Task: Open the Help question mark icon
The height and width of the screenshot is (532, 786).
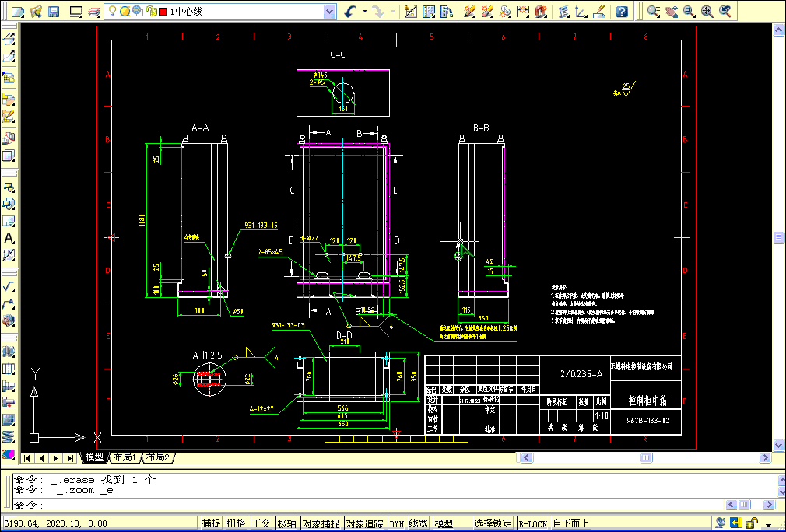Action: (622, 12)
